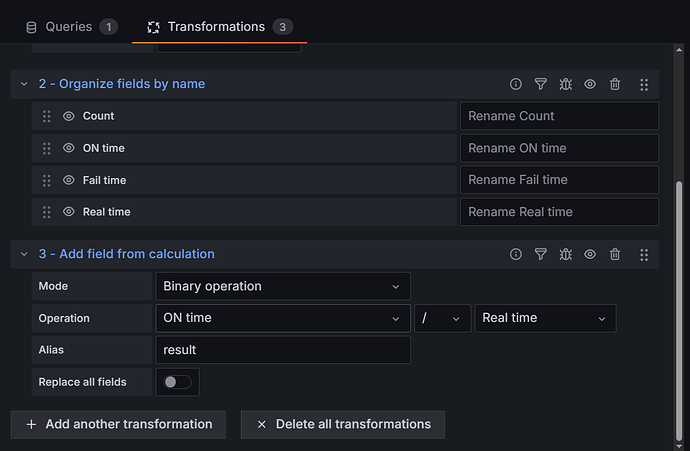
Task: Toggle the Replace all fields switch
Action: [177, 382]
